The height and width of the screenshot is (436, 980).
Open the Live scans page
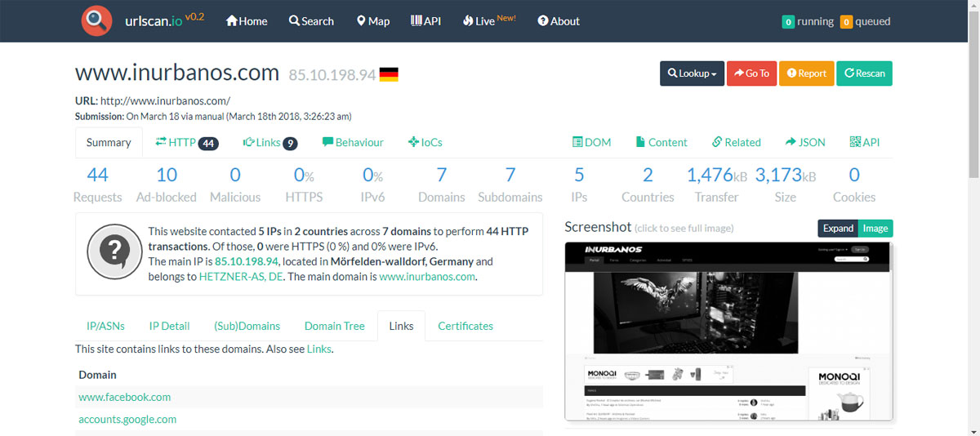click(x=488, y=21)
